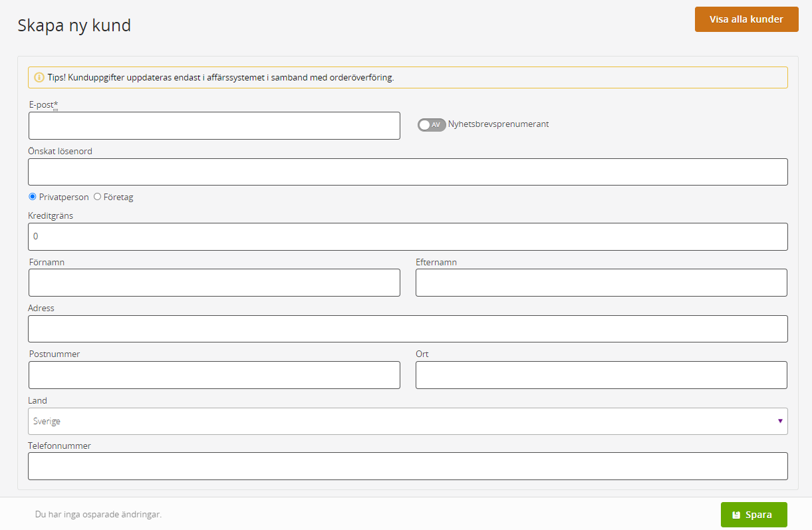Click the Land label
The image size is (812, 530).
click(37, 400)
